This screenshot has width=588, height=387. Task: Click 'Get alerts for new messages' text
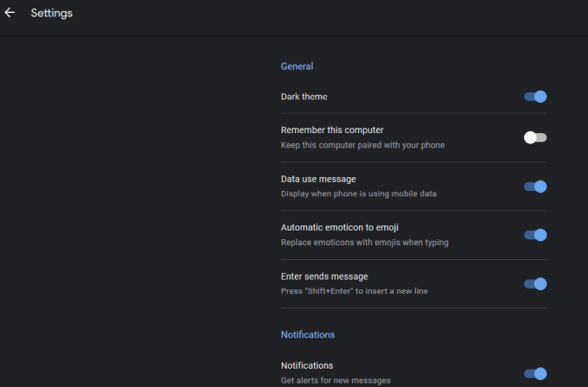click(x=336, y=380)
